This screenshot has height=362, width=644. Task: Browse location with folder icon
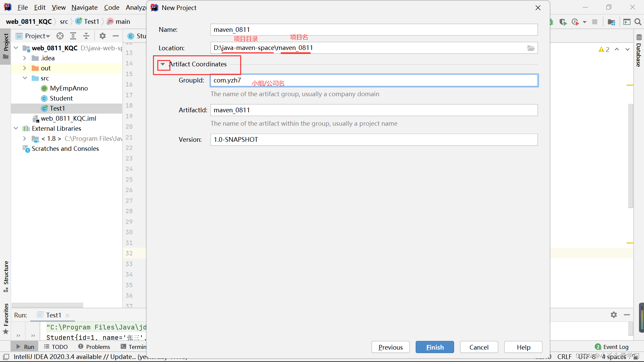tap(531, 48)
